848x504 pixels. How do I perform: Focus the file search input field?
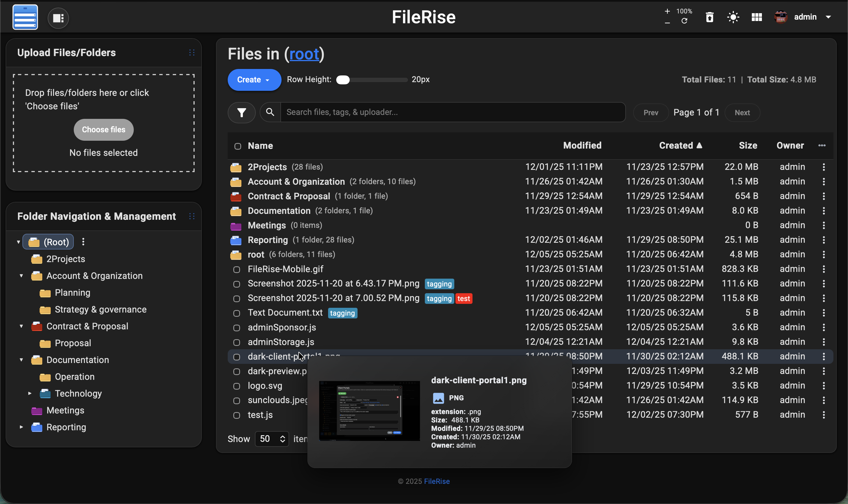(x=452, y=112)
